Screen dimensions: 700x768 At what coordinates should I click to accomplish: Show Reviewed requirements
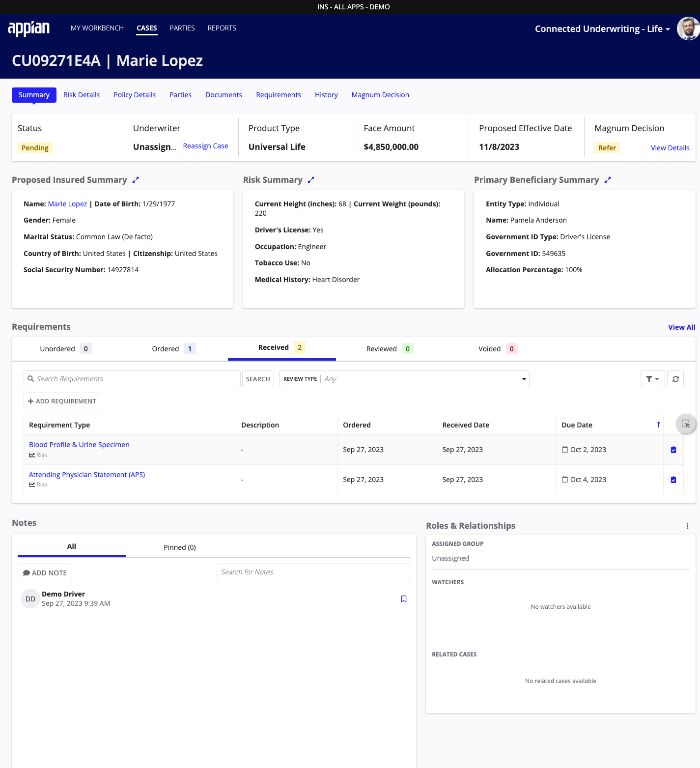coord(390,349)
